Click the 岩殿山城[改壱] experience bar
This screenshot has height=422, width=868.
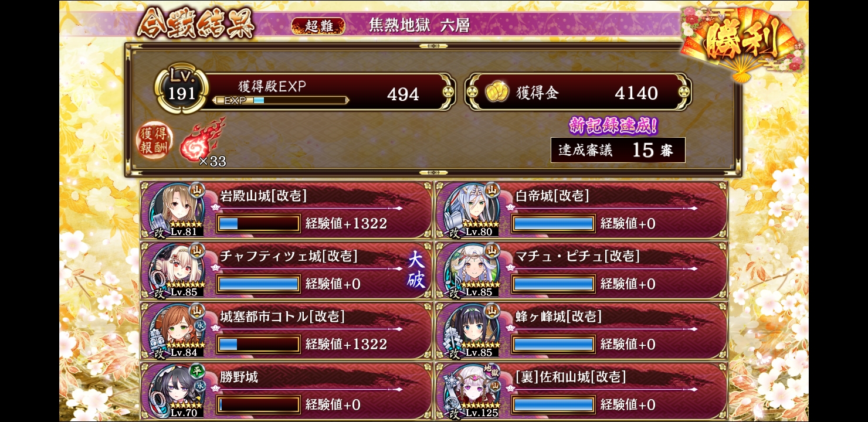[259, 223]
